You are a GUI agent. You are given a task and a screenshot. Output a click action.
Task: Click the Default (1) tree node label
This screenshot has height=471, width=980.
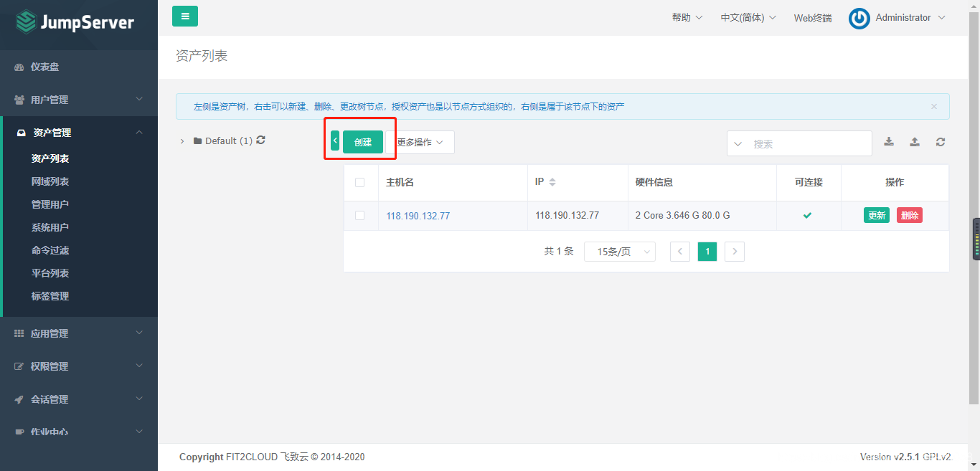(x=229, y=141)
